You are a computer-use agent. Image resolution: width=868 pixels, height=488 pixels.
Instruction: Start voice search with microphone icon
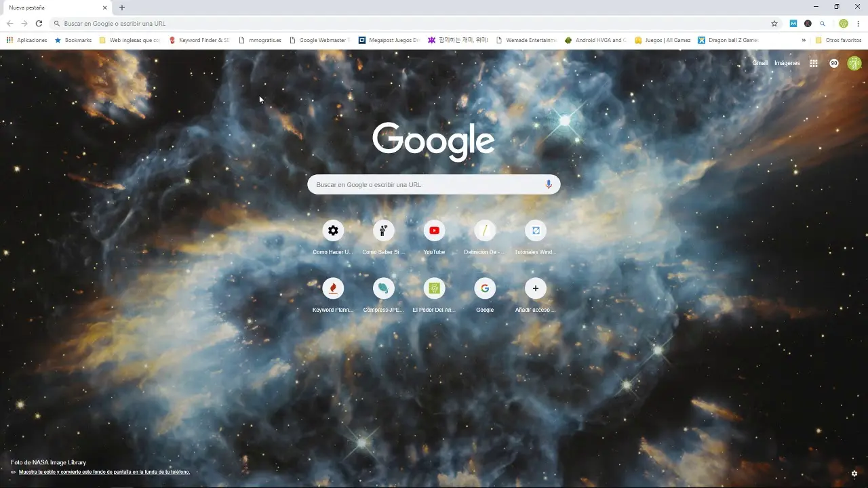(x=549, y=184)
